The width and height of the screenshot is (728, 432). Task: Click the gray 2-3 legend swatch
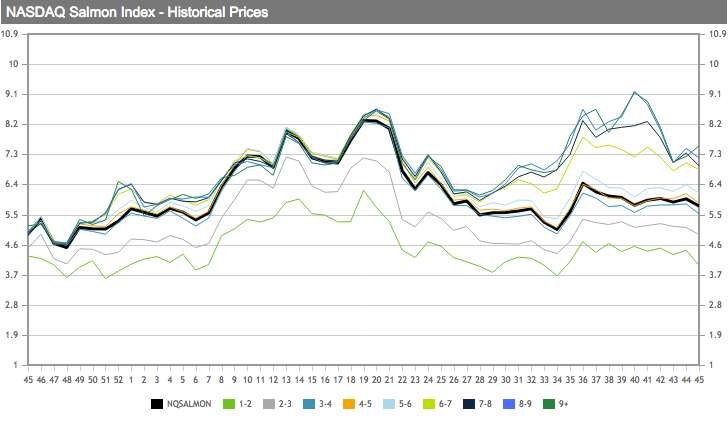[x=269, y=404]
